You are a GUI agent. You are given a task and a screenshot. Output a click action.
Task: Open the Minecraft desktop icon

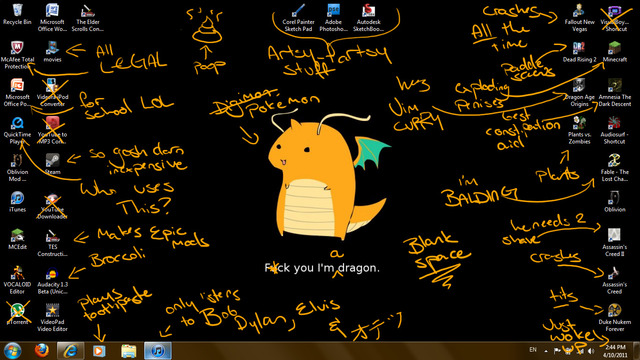click(x=615, y=52)
